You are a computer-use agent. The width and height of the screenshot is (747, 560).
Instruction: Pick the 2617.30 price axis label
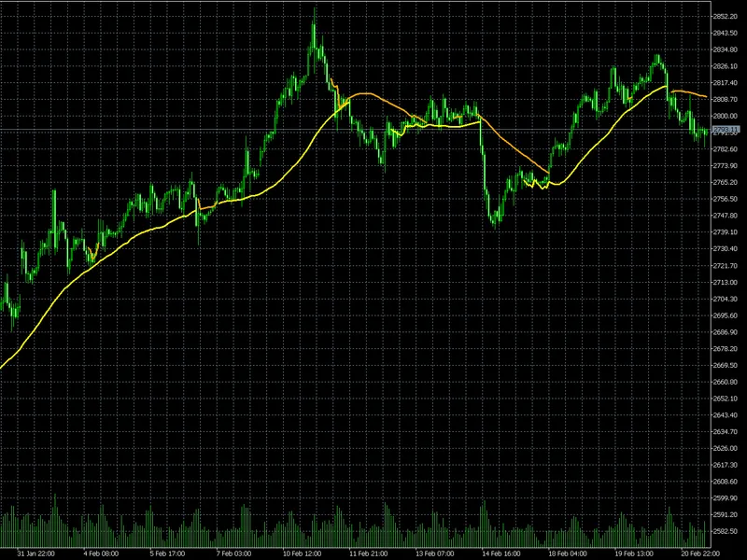point(726,465)
